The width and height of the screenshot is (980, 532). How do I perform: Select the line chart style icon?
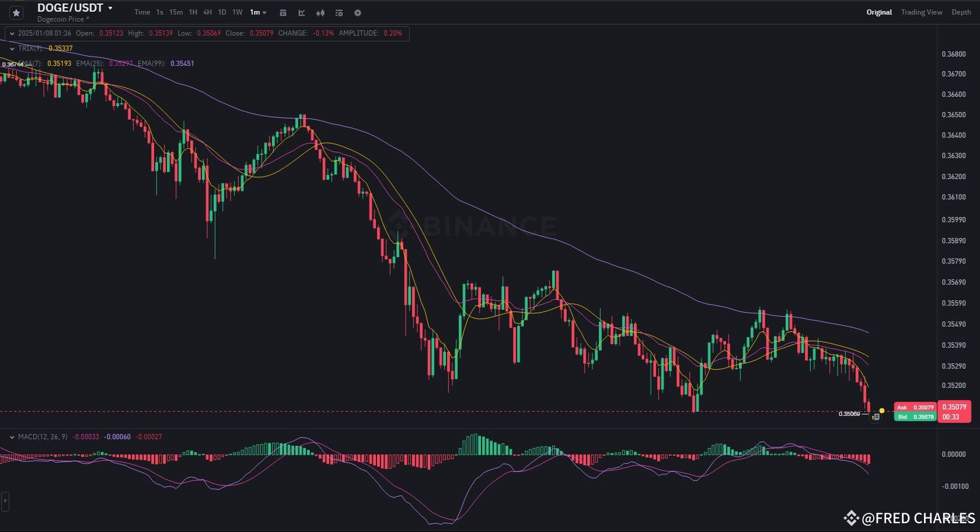tap(301, 12)
